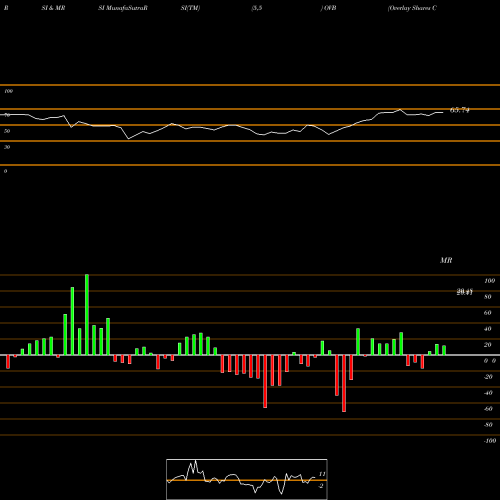500x500 pixels.
Task: Click the 0 label on the RSI axis
Action: click(x=5, y=171)
